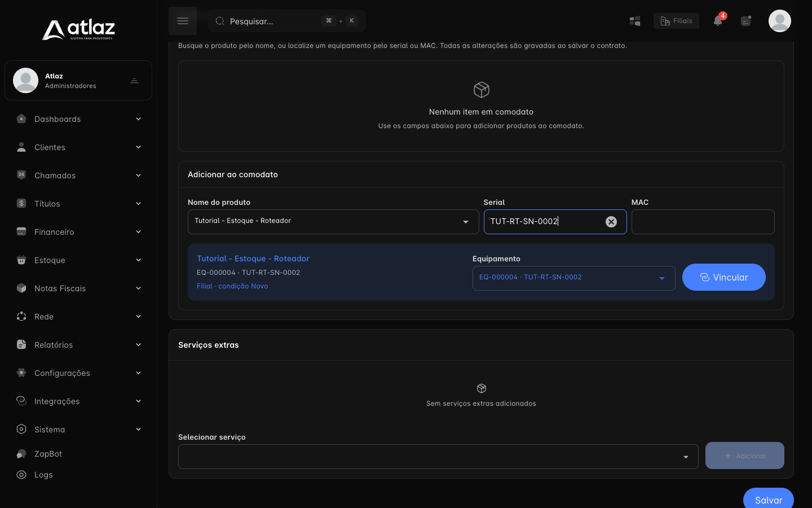Open the Equipamento dropdown
The width and height of the screenshot is (812, 508).
(573, 278)
